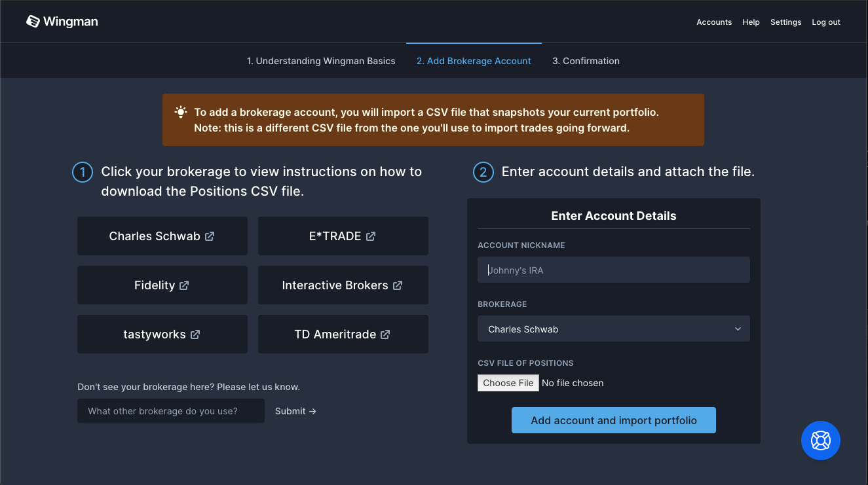The width and height of the screenshot is (868, 485).
Task: Click external link icon on Interactive Brokers
Action: (x=398, y=285)
